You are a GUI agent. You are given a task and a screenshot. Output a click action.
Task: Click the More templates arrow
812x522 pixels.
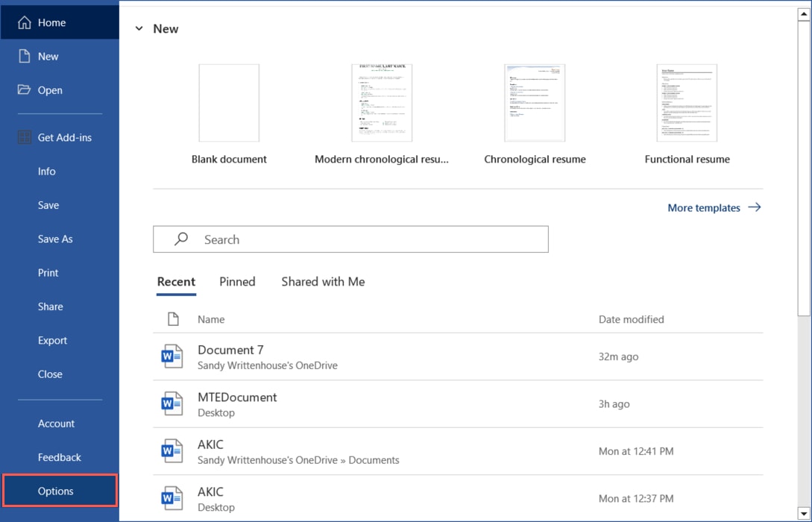(755, 207)
